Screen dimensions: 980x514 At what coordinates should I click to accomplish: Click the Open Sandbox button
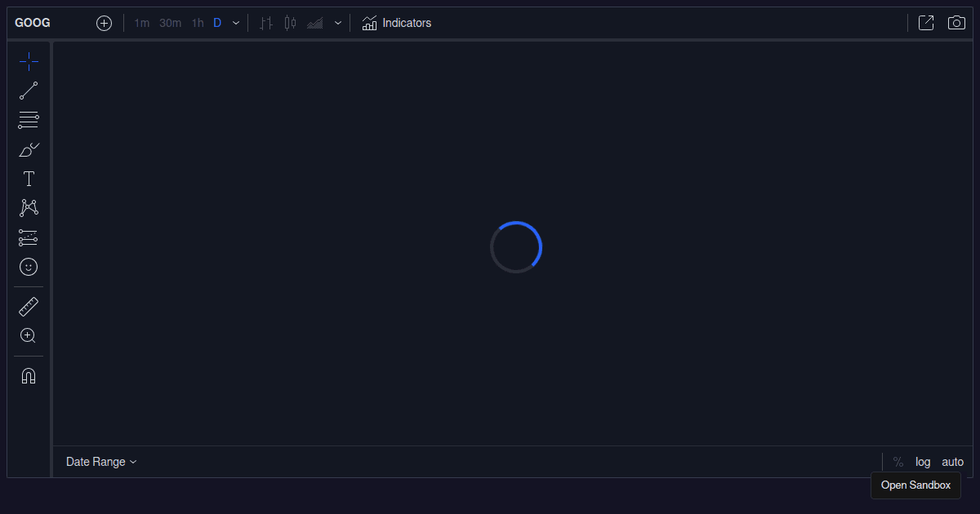tap(915, 485)
